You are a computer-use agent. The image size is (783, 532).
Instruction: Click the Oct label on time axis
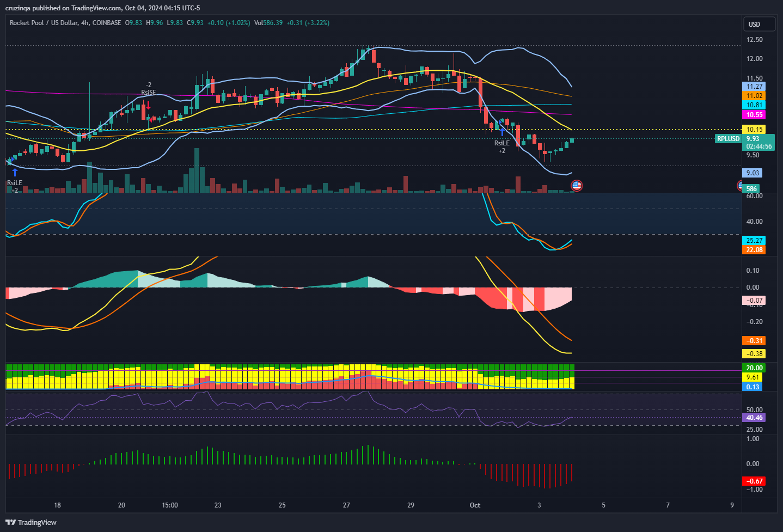(475, 505)
